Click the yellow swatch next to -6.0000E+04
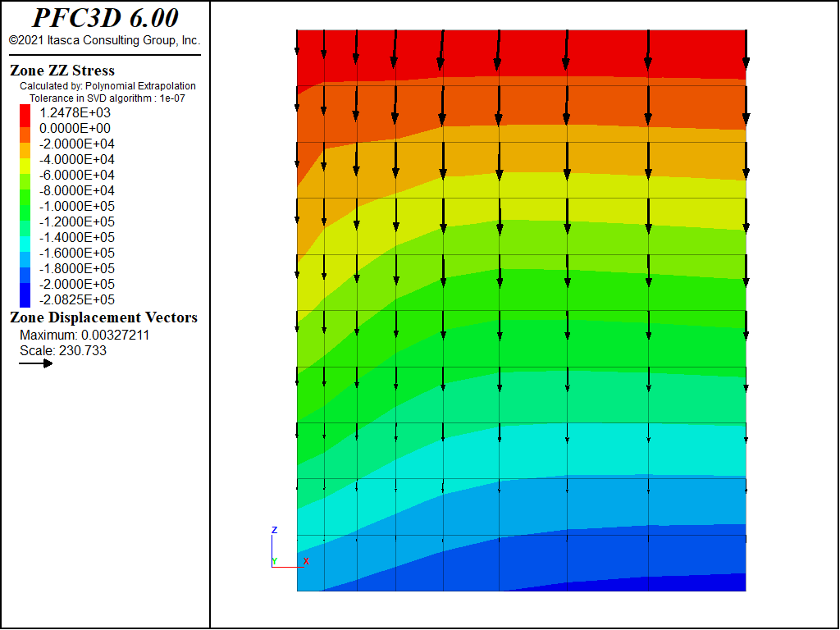 (25, 166)
